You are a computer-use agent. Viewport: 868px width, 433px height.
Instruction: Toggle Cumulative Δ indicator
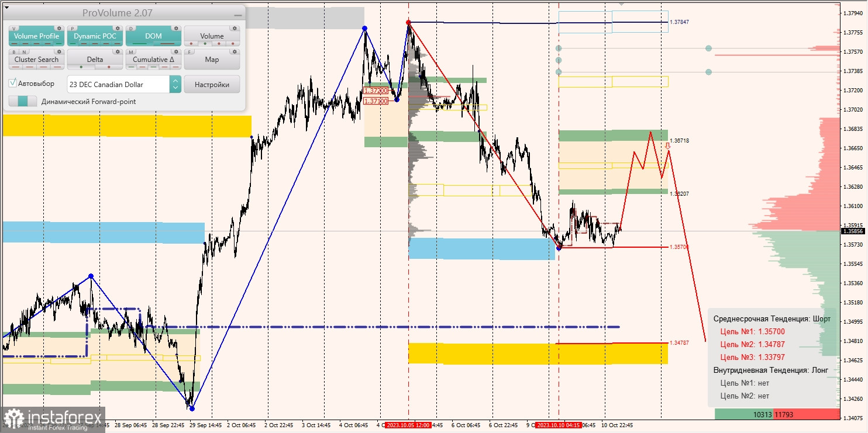153,60
